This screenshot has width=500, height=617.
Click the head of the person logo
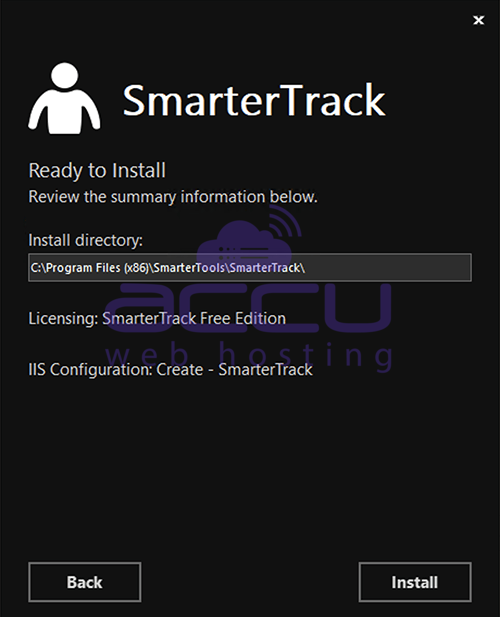point(65,76)
